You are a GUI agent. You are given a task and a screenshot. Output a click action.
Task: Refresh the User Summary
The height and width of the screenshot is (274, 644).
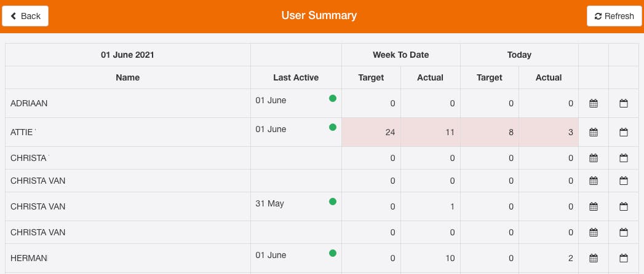(614, 16)
